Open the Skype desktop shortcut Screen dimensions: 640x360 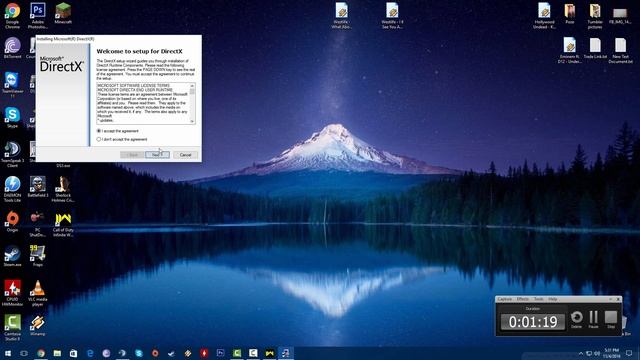(12, 118)
